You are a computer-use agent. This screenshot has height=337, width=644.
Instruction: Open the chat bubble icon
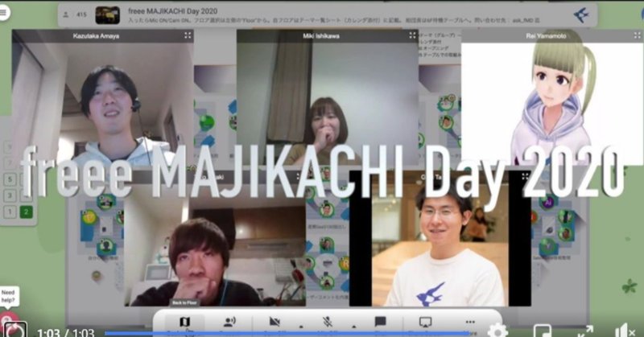pos(380,322)
